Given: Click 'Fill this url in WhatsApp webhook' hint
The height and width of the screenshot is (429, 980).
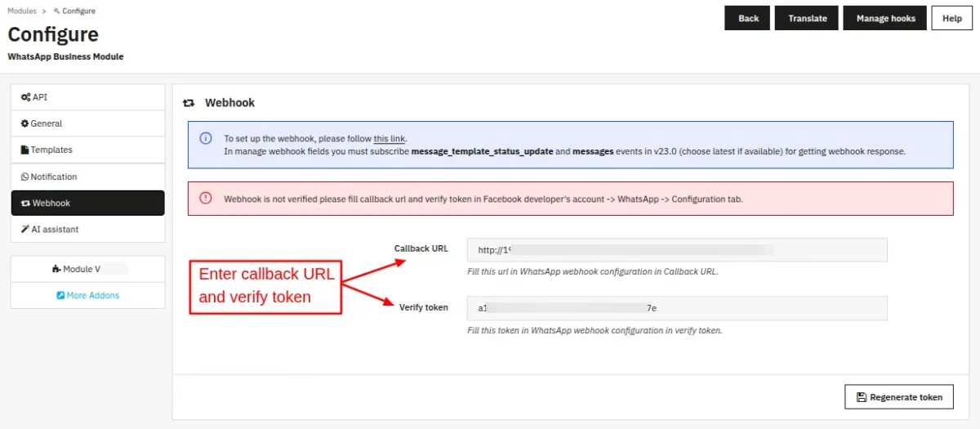Looking at the screenshot, I should click(x=593, y=271).
